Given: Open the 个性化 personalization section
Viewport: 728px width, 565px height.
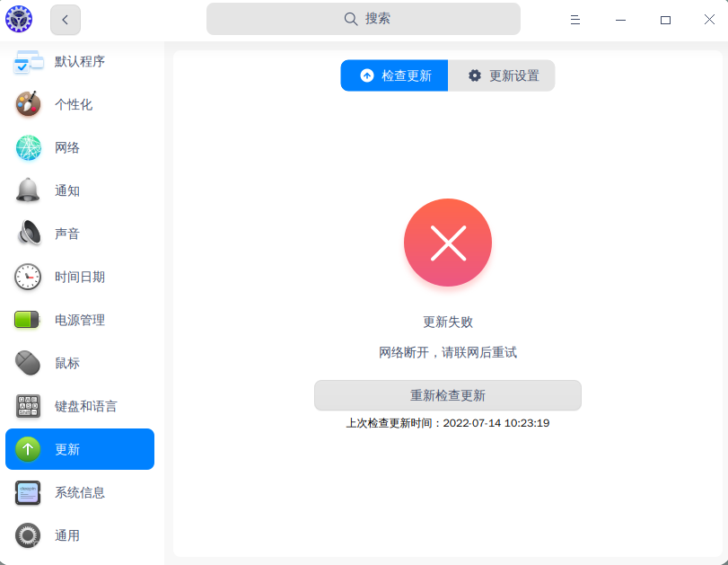Looking at the screenshot, I should 80,103.
